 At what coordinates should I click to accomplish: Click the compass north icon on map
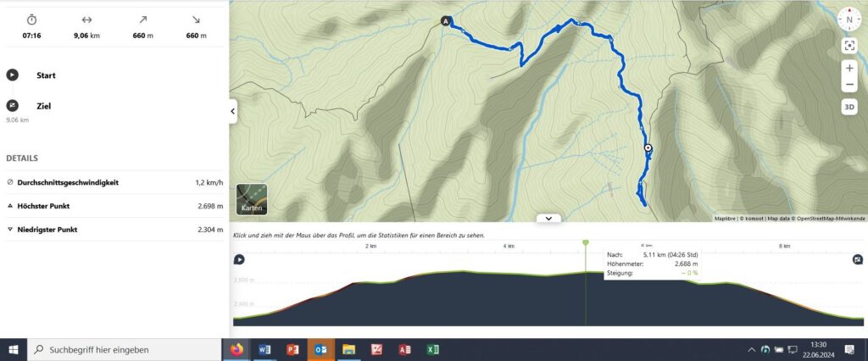tap(849, 19)
